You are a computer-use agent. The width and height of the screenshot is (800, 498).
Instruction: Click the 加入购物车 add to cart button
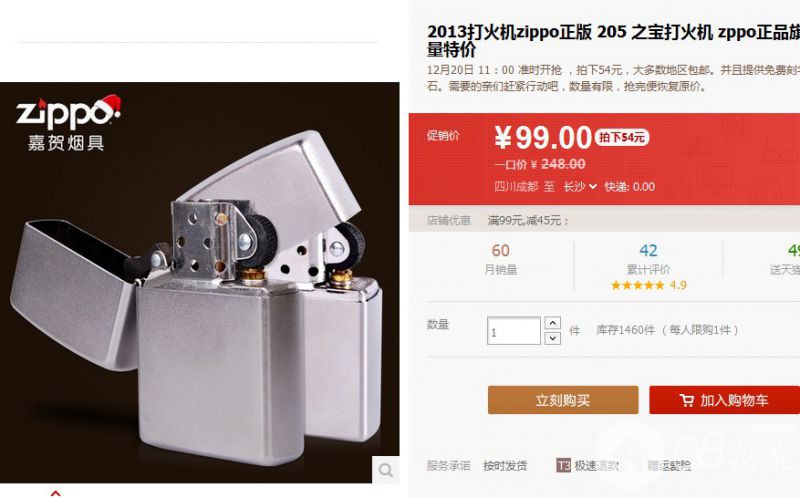pos(724,400)
